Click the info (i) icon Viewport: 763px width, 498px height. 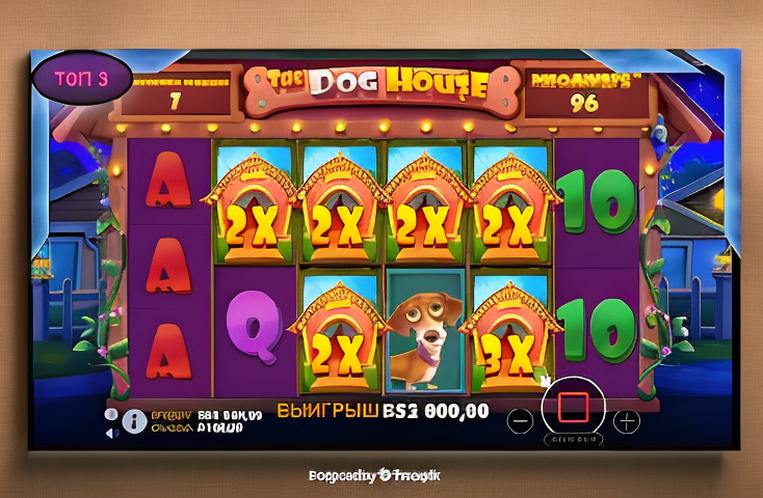coord(134,421)
